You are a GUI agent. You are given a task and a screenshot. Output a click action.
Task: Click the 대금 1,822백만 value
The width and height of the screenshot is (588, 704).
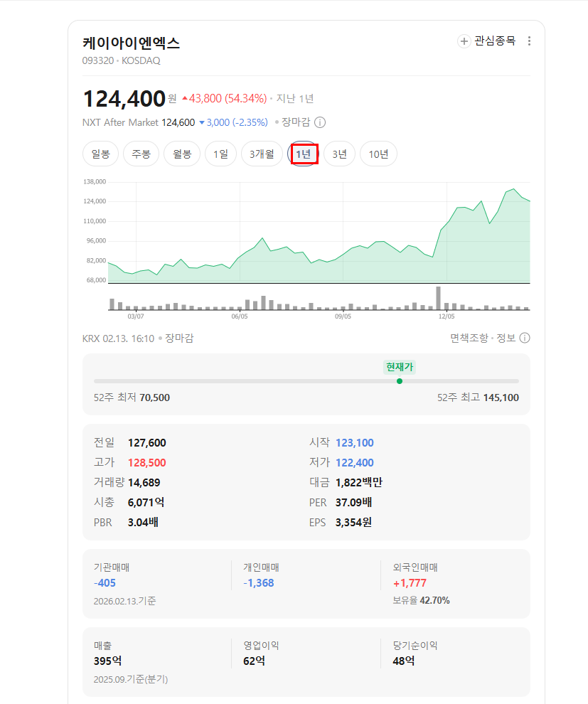[359, 483]
